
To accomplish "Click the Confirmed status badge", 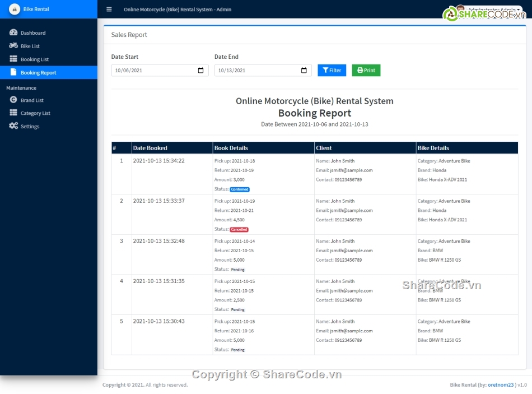I will click(240, 189).
